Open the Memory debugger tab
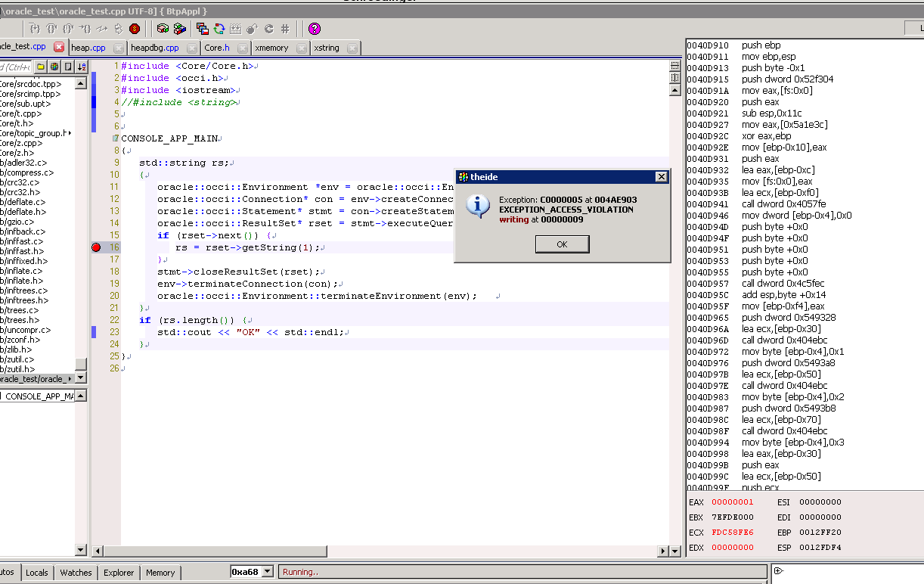The height and width of the screenshot is (584, 924). click(160, 573)
